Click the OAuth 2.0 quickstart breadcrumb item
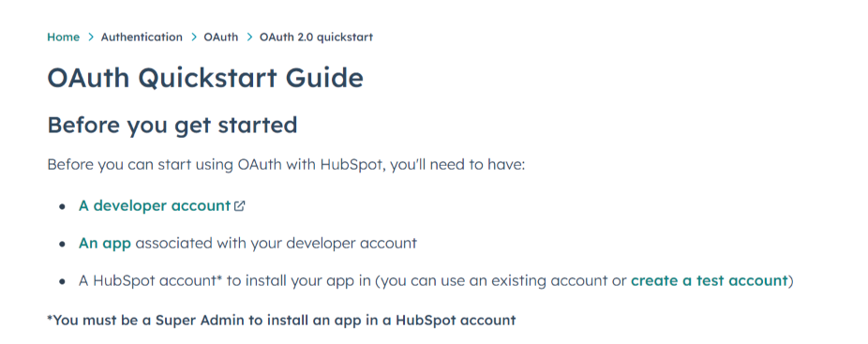The image size is (868, 344). 316,37
